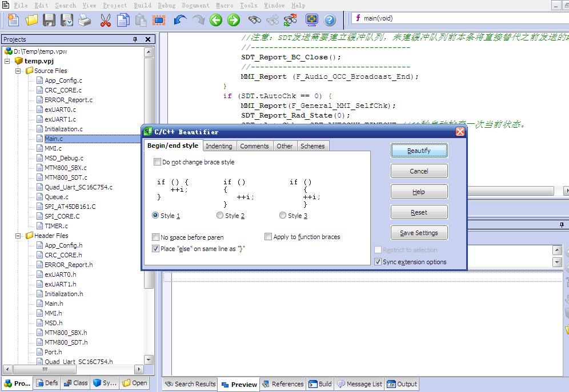Click the Redo arrow icon
The image size is (569, 392).
tap(198, 20)
